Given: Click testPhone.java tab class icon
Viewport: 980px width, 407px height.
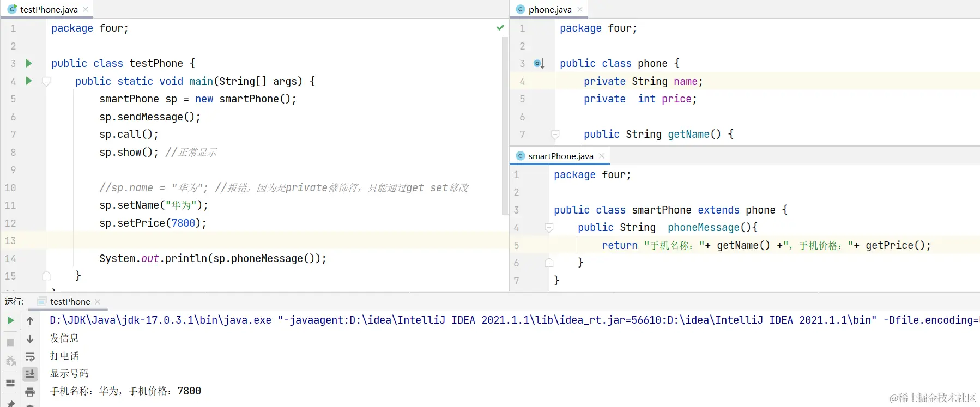Looking at the screenshot, I should pyautogui.click(x=12, y=9).
